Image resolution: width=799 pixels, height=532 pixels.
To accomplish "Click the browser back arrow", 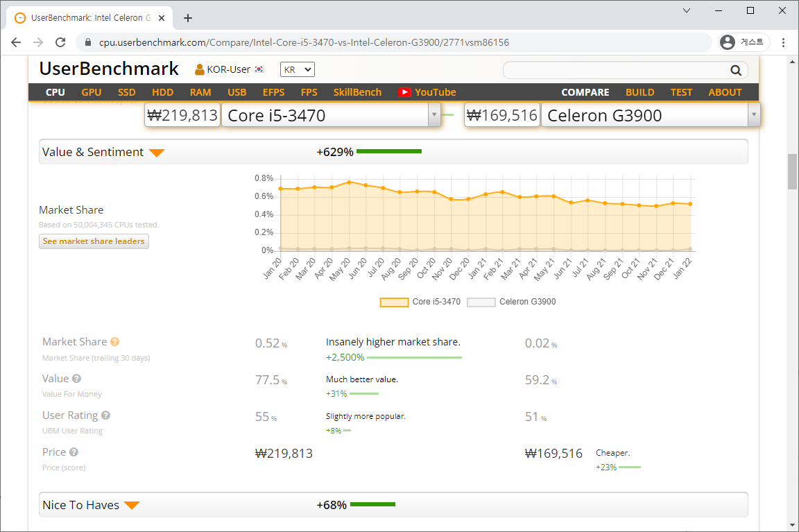I will tap(16, 42).
